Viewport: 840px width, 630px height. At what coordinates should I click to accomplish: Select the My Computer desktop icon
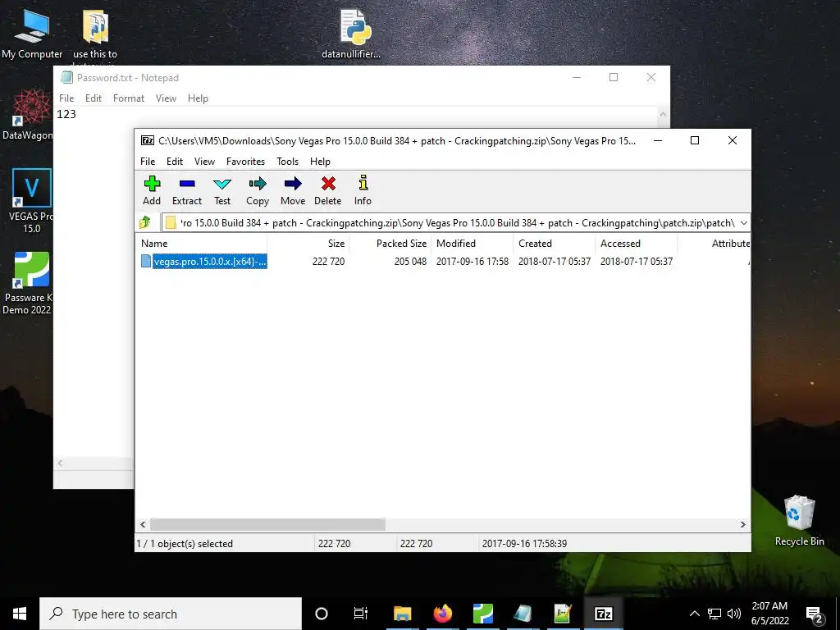32,33
